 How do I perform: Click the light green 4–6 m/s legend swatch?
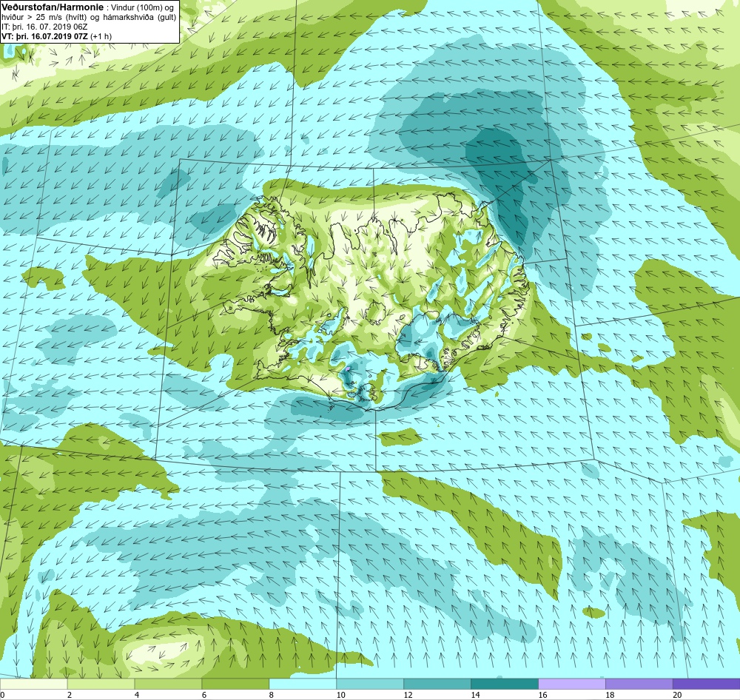[x=168, y=684]
